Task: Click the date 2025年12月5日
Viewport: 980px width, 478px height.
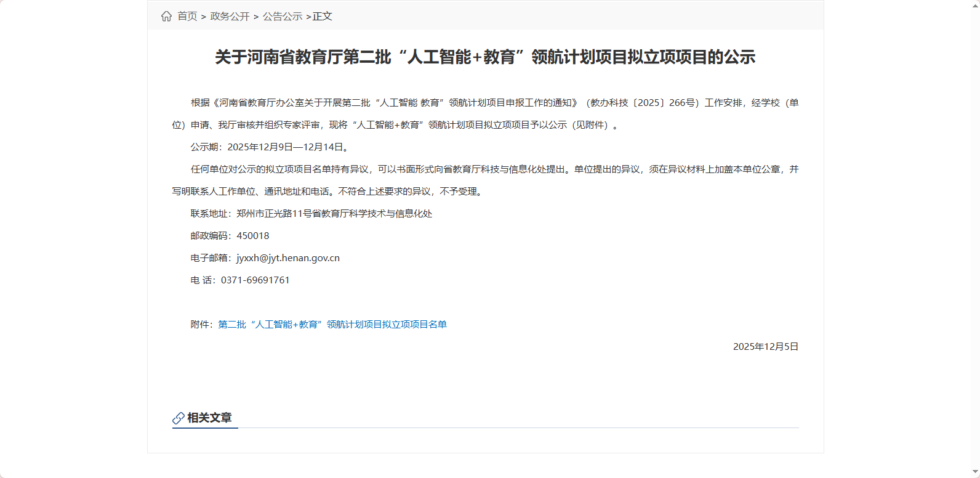Action: [x=765, y=347]
